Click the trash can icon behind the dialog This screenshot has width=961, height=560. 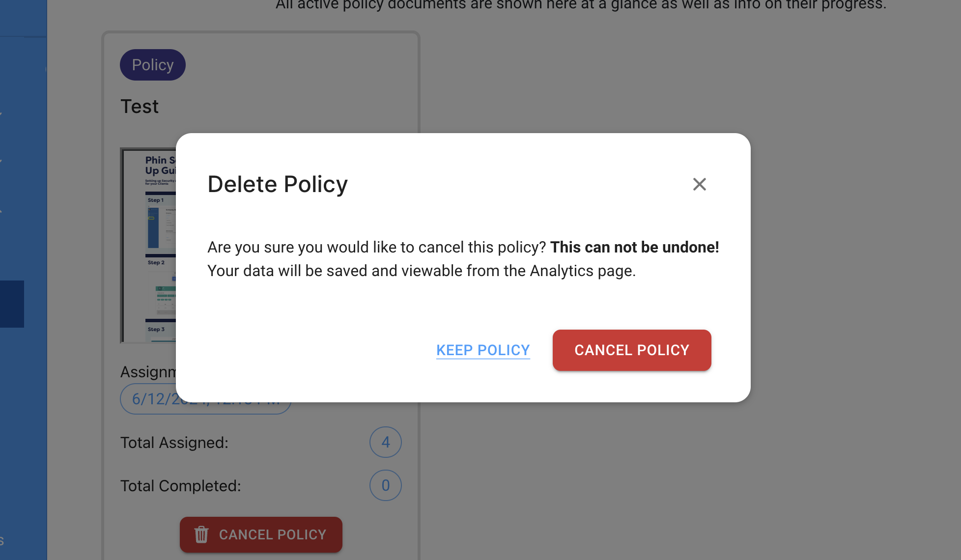(201, 534)
